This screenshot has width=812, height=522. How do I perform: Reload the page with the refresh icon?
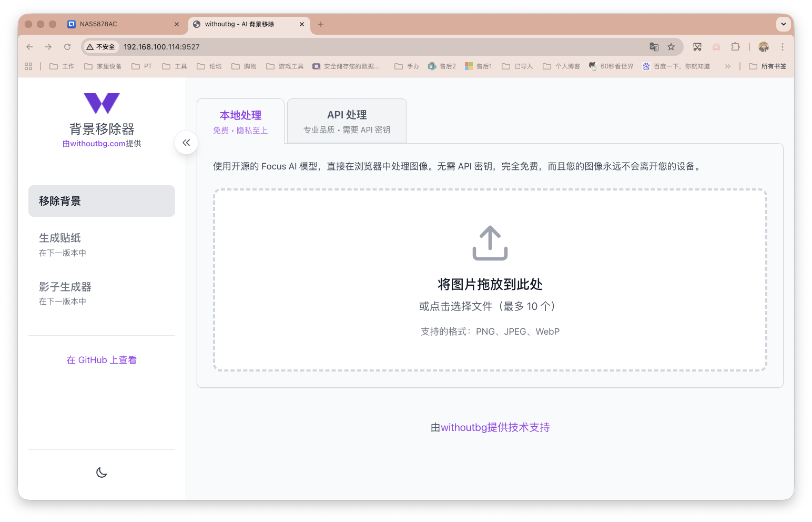coord(67,46)
